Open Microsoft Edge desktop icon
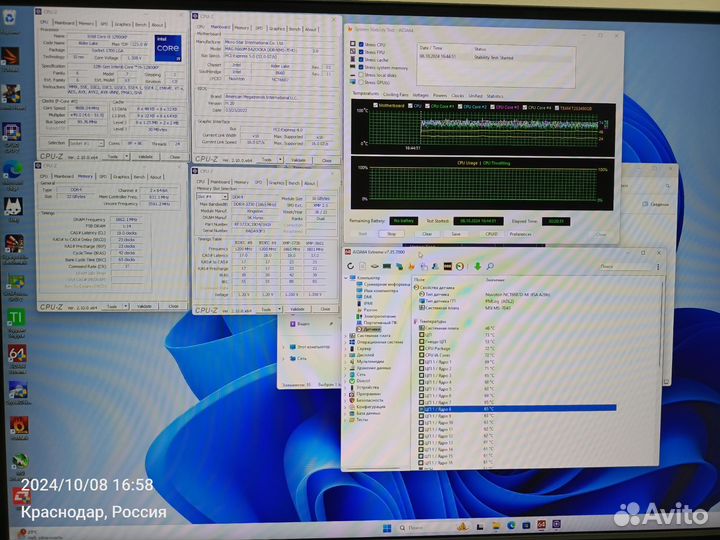This screenshot has width=720, height=540. tap(13, 170)
